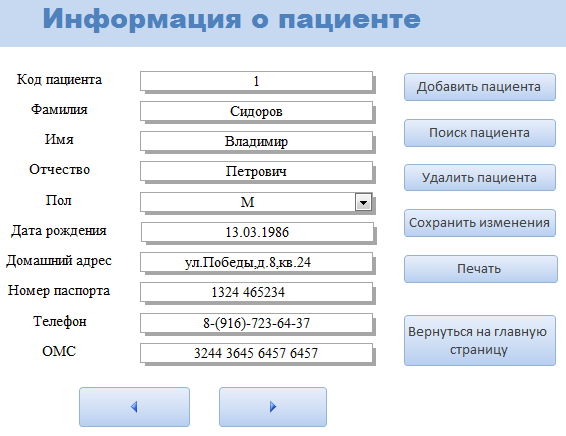Print record using Печать button
This screenshot has width=566, height=436.
coord(480,269)
